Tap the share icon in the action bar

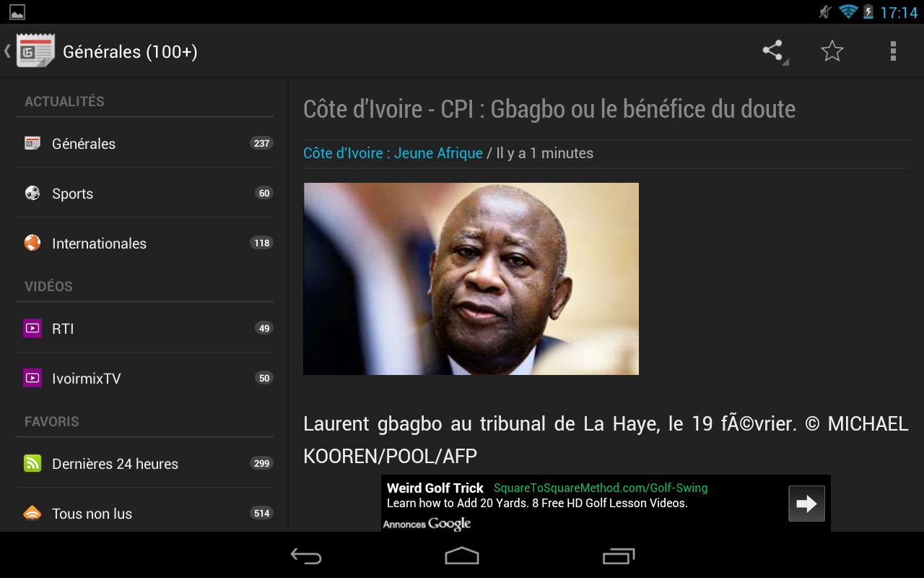pos(773,51)
